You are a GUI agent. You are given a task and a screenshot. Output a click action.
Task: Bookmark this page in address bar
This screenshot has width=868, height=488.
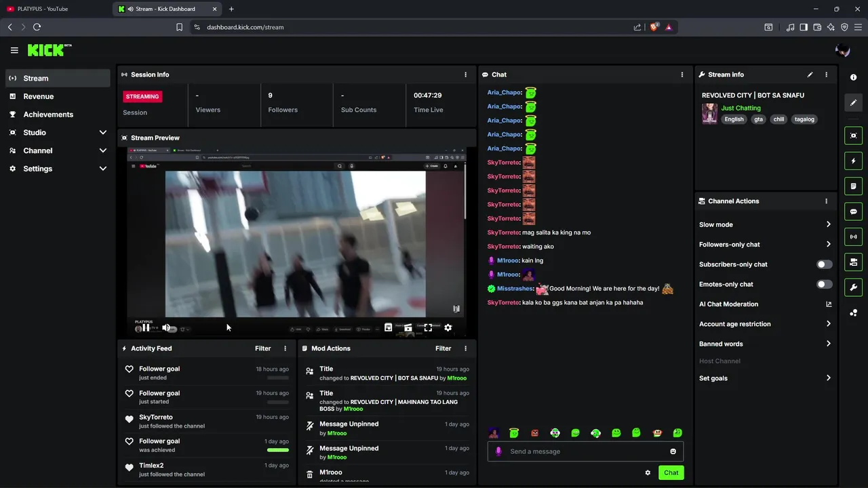point(179,27)
